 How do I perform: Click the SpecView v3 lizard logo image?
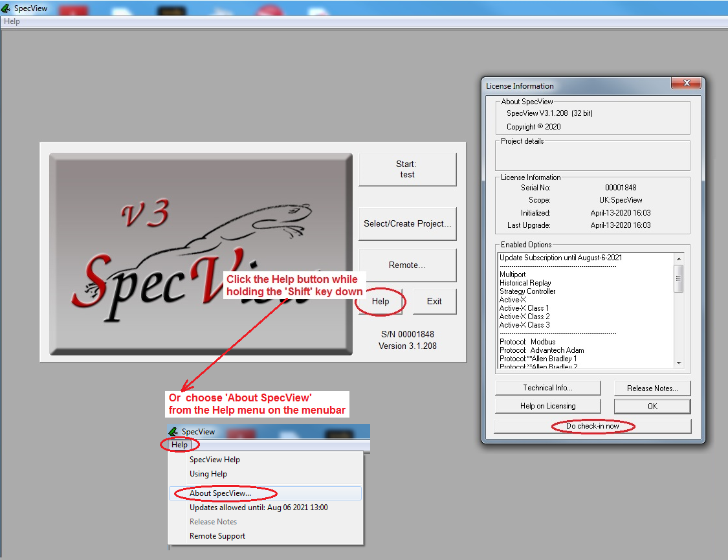(201, 254)
